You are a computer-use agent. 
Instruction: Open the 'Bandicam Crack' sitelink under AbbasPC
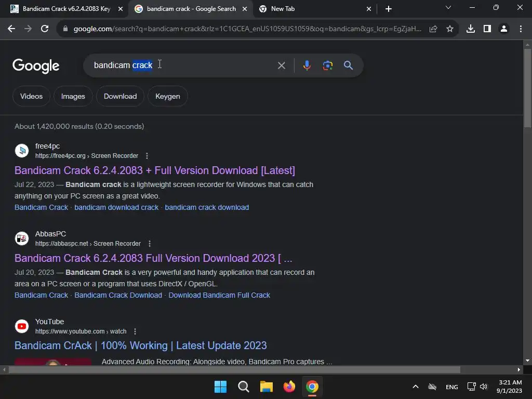(x=42, y=295)
